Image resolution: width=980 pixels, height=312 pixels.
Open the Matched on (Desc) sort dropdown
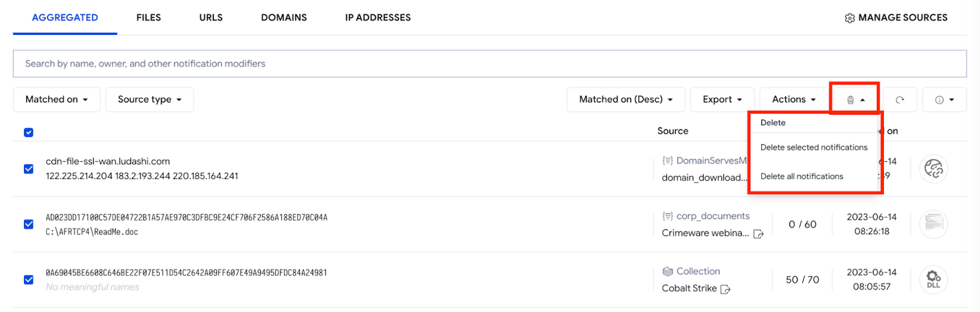pos(626,99)
